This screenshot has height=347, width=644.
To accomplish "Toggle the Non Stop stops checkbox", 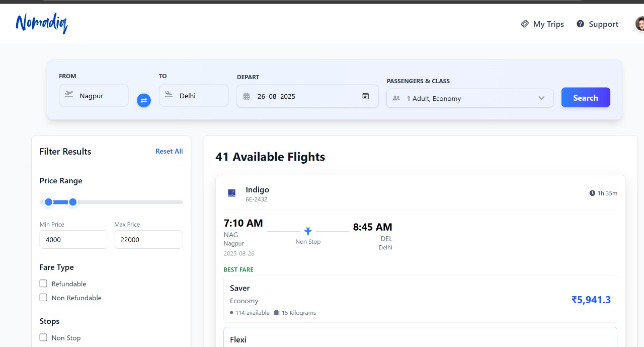I will click(43, 337).
